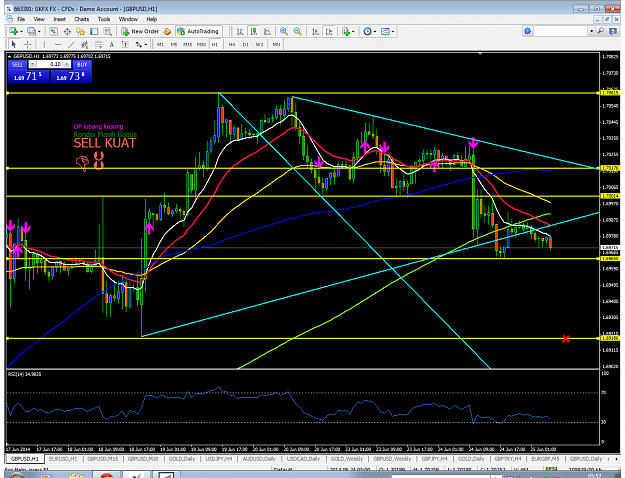Switch timeframe to M30
Screen dimensions: 625x478
(201, 45)
